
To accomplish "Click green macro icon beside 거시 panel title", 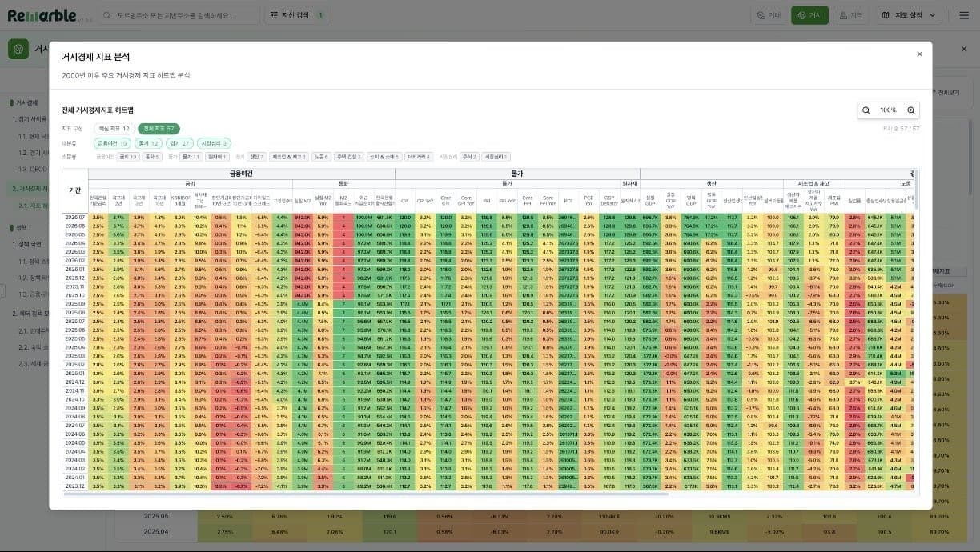I will 18,50.
